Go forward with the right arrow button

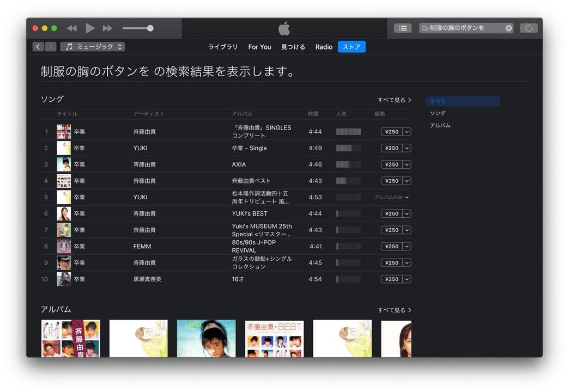pyautogui.click(x=51, y=47)
